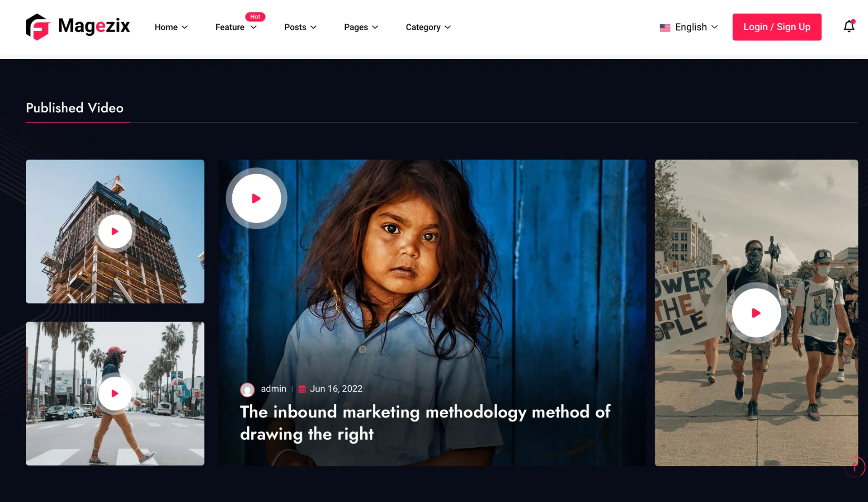The width and height of the screenshot is (868, 502).
Task: Click the Login / Sign Up button
Action: click(777, 27)
